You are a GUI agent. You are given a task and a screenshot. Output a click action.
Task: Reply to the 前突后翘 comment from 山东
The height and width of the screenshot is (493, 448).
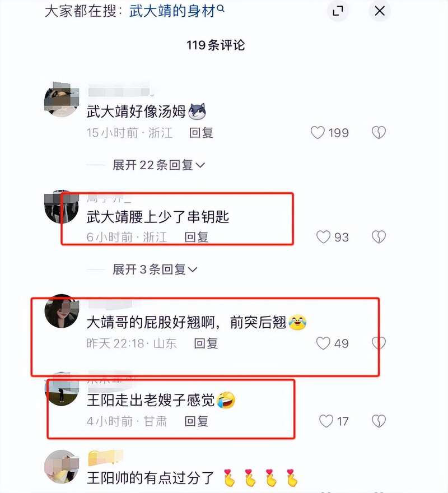point(206,343)
